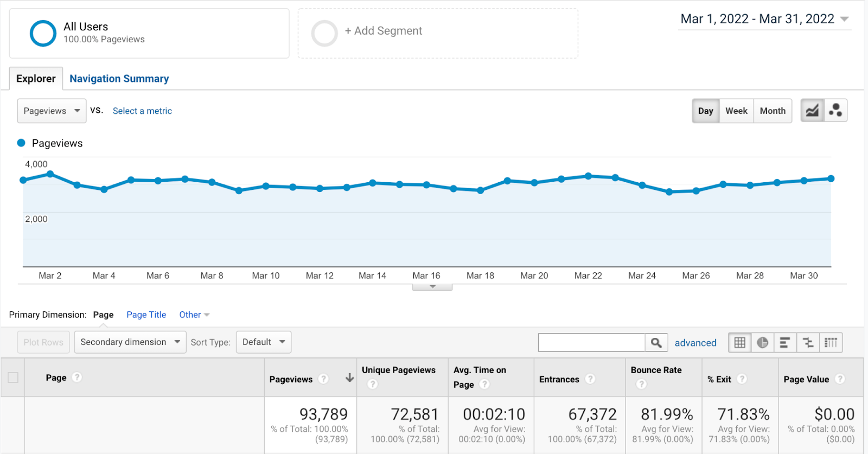
Task: Switch to the Navigation Summary tab
Action: click(119, 79)
